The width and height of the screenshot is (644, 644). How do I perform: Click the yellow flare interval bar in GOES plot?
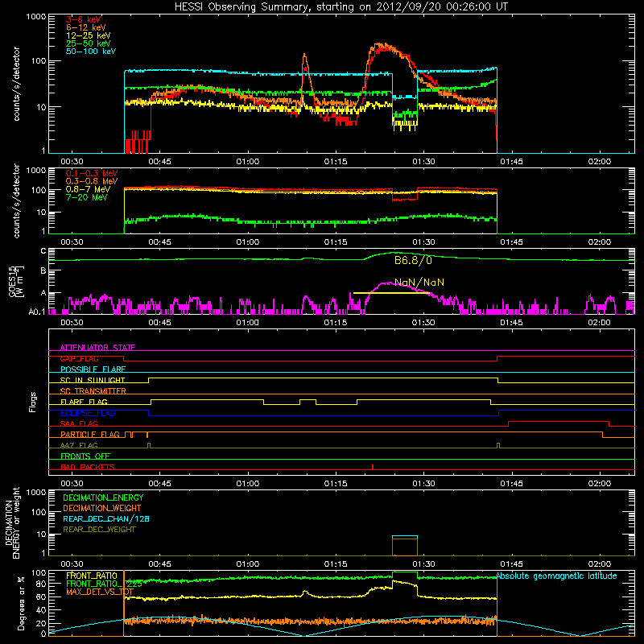391,293
